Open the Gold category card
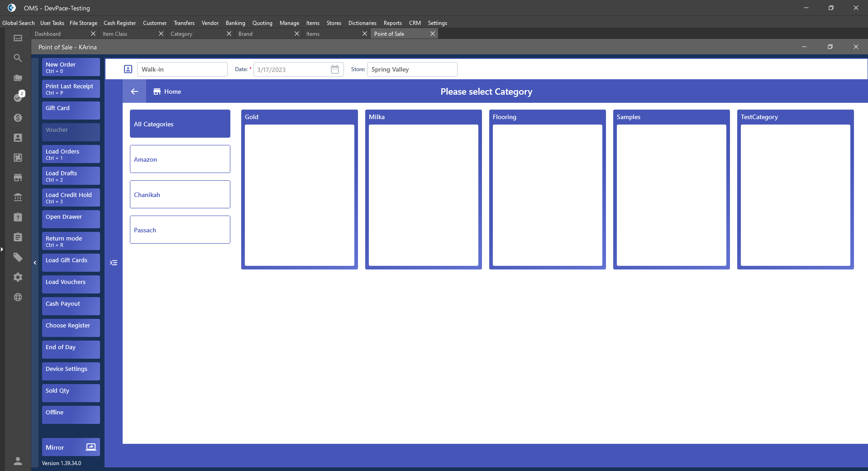The image size is (868, 471). click(x=300, y=189)
